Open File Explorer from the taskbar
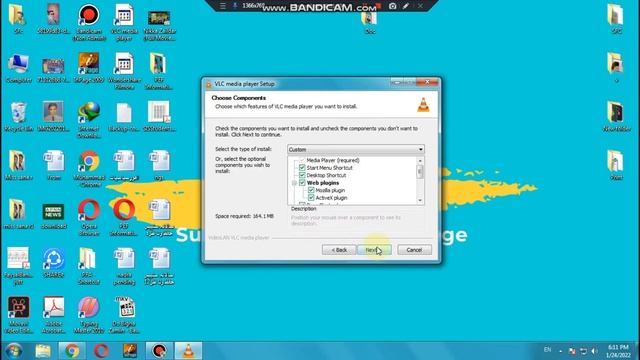This screenshot has width=640, height=360. point(43,351)
